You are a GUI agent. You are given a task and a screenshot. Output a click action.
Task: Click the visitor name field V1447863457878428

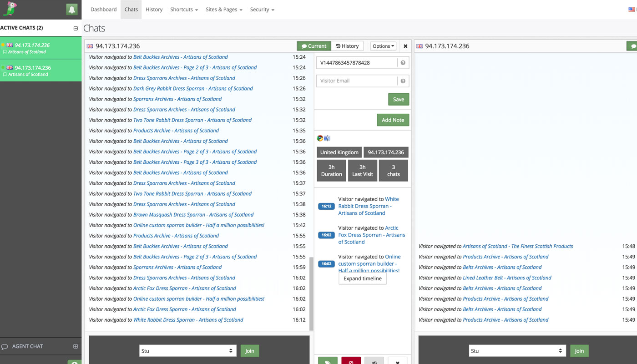357,63
